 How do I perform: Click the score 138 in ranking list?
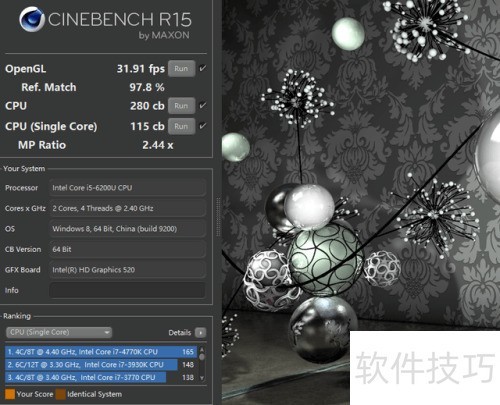pos(188,377)
